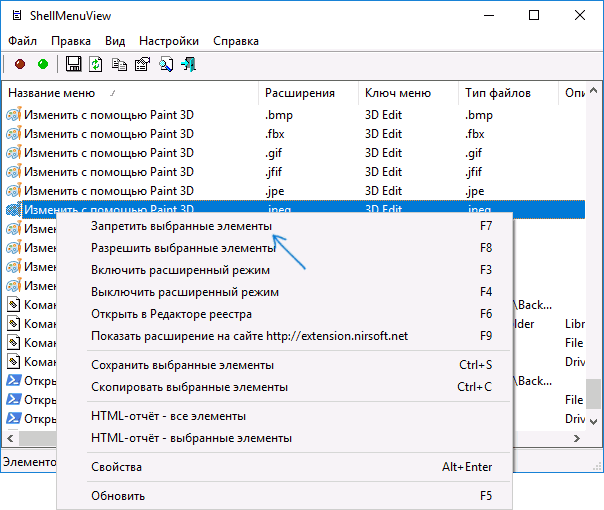Choose Скопировать выбранные элементы
The width and height of the screenshot is (604, 510).
point(284,387)
